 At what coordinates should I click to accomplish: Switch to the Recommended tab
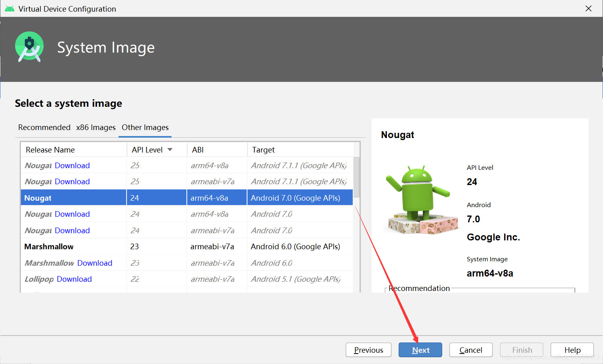44,127
